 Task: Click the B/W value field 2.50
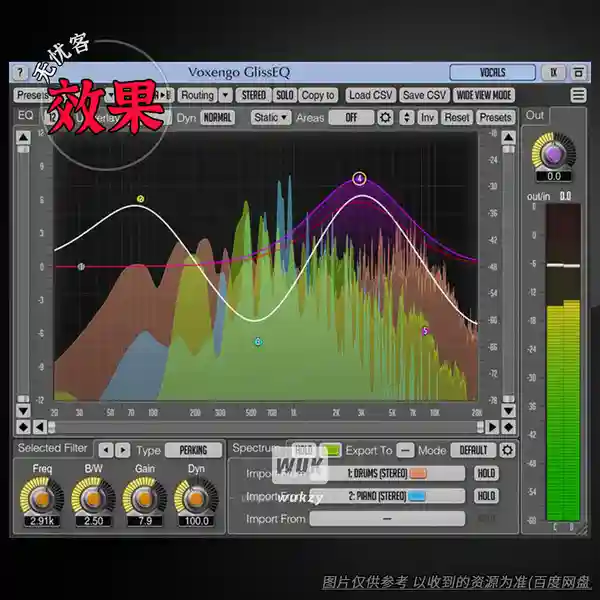[93, 521]
